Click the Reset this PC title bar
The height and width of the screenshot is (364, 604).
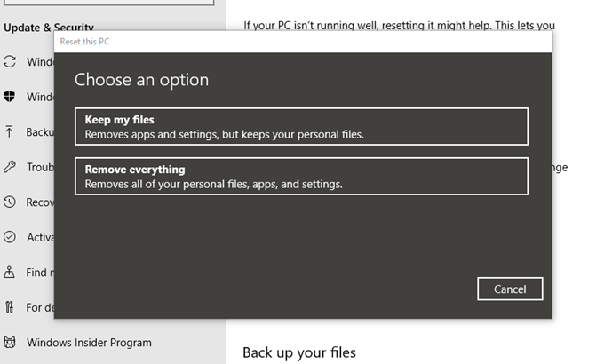302,42
